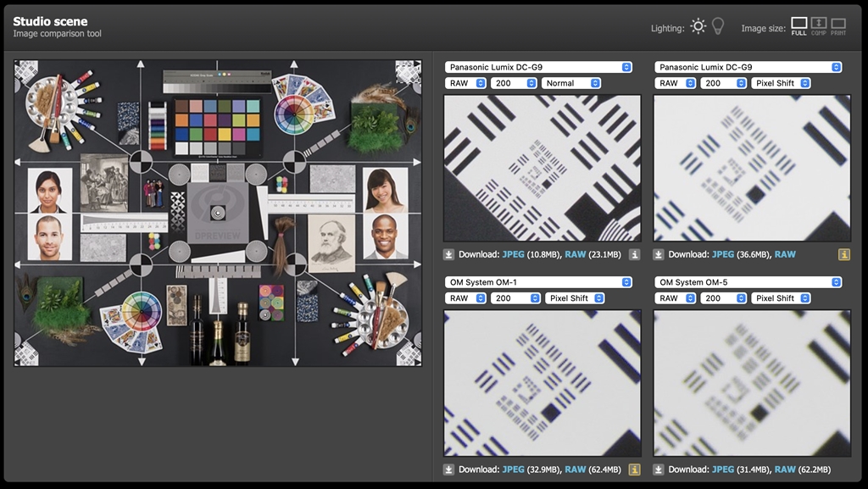Open the Normal shooting mode dropdown
This screenshot has width=868, height=489.
[570, 83]
